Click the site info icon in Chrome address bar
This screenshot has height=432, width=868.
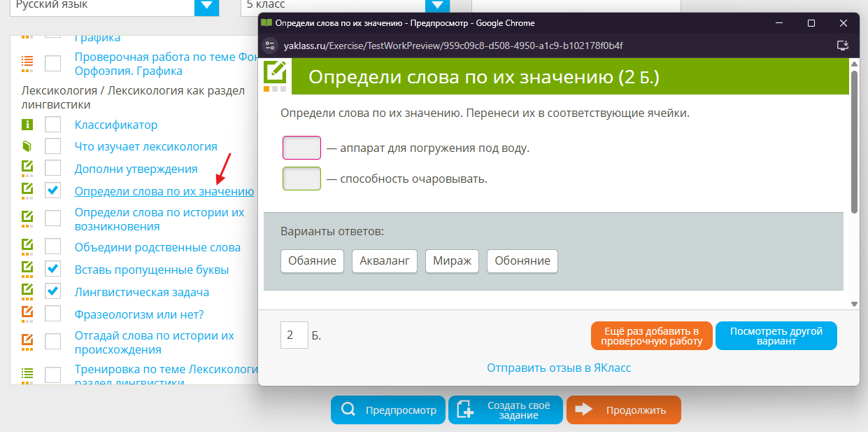coord(271,46)
